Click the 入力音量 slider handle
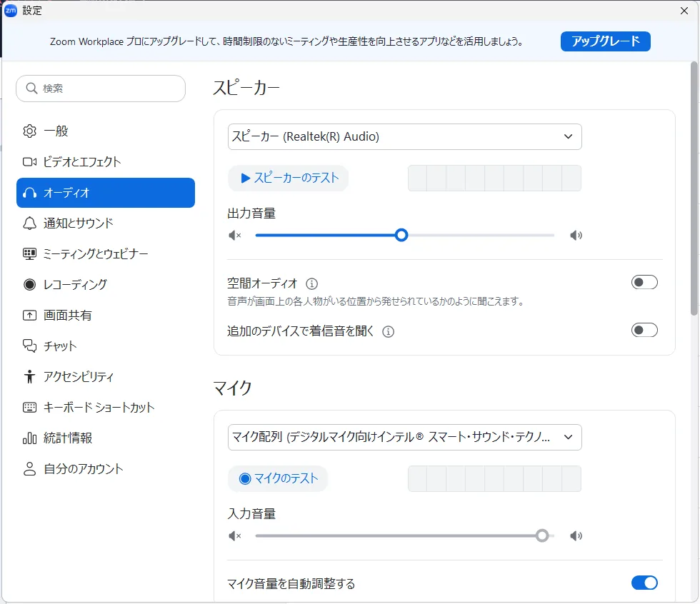This screenshot has width=700, height=604. pos(542,535)
